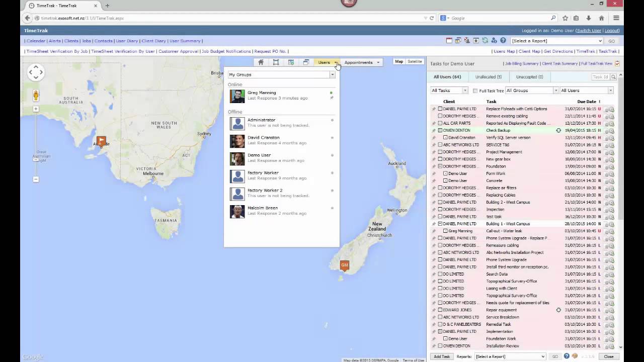
Task: Select Malcolm Breen in the users list
Action: click(x=281, y=211)
